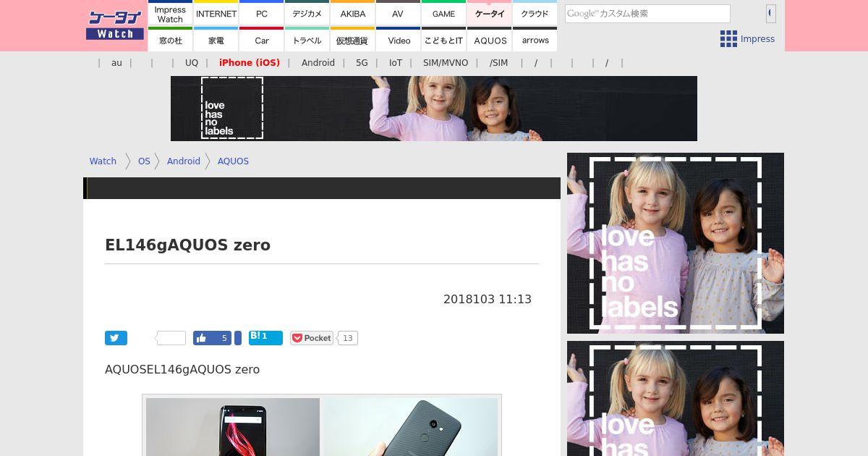Open the Impress grid icon link

point(728,39)
